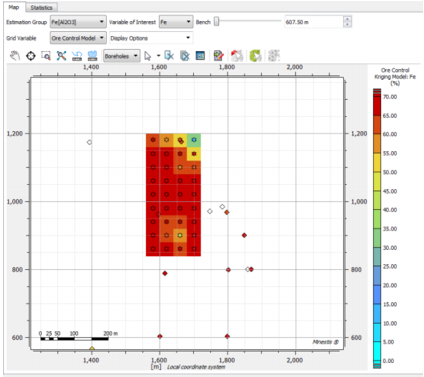424x377 pixels.
Task: Click the crosshair target tool icon
Action: 31,56
